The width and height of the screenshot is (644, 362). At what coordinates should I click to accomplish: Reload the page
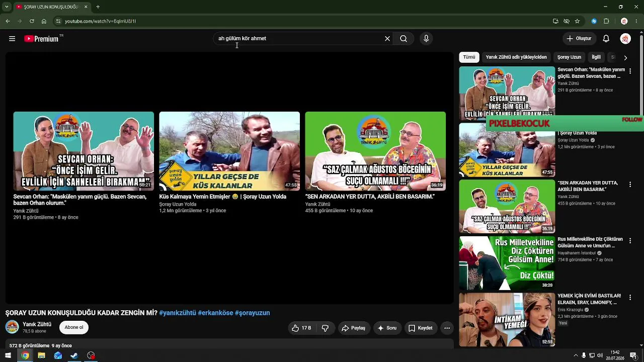click(x=32, y=21)
